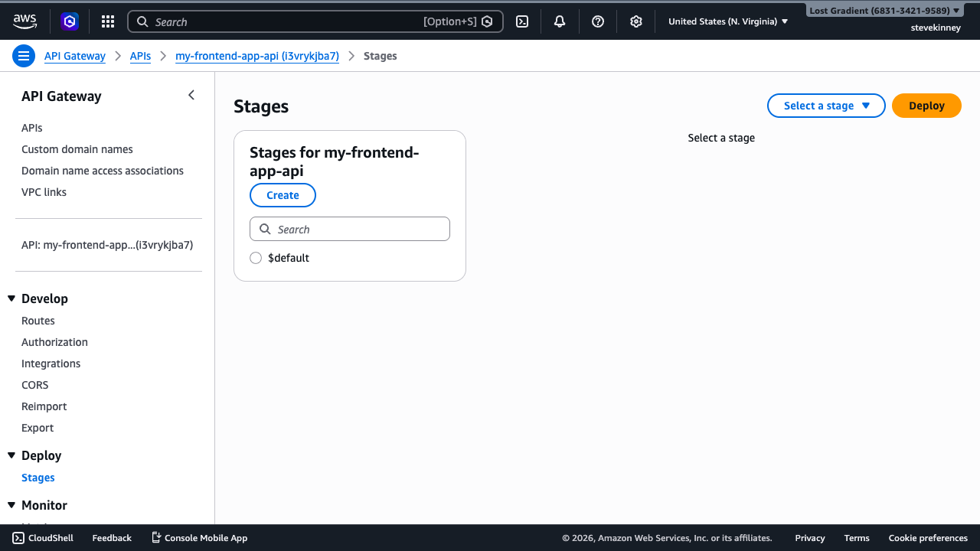Collapse the Deploy section
The image size is (980, 551).
[11, 455]
